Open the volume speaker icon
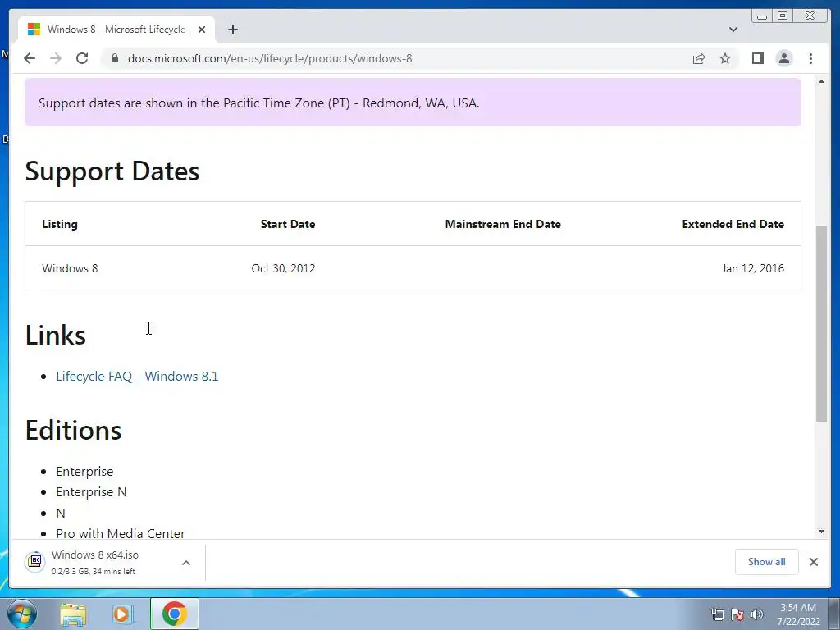 pos(757,614)
